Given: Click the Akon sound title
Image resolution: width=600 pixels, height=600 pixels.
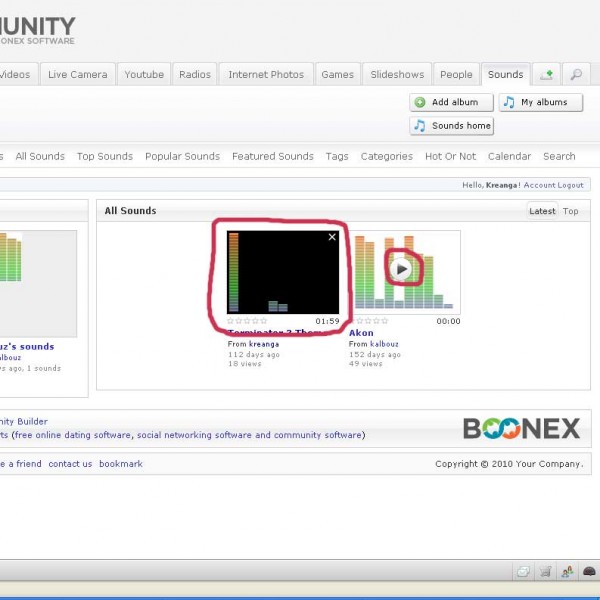Looking at the screenshot, I should coord(361,333).
